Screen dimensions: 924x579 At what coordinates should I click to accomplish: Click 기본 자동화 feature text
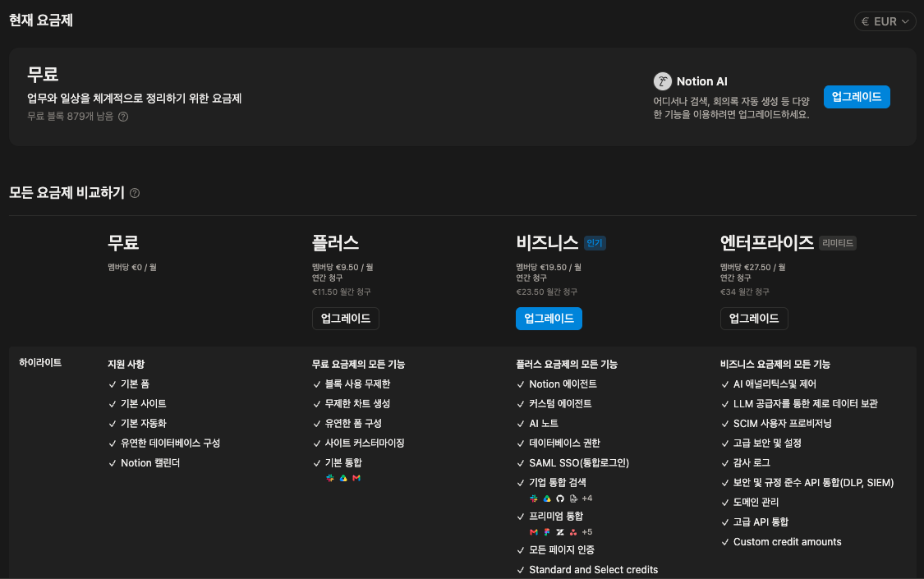click(x=143, y=424)
